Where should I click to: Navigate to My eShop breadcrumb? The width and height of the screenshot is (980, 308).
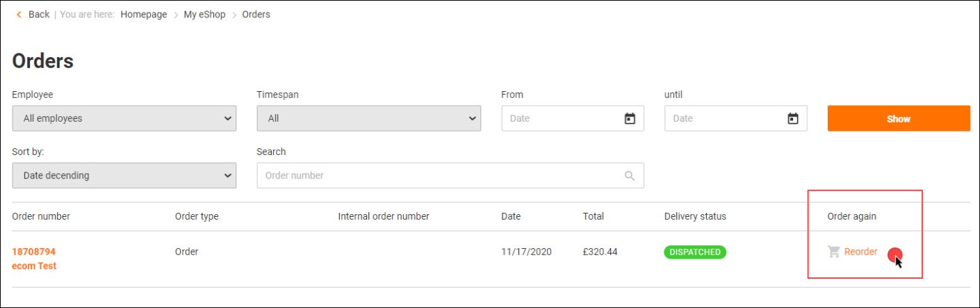[x=204, y=15]
